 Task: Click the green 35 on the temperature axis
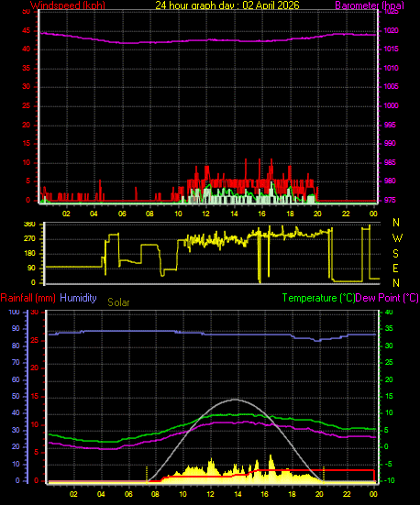(x=389, y=328)
